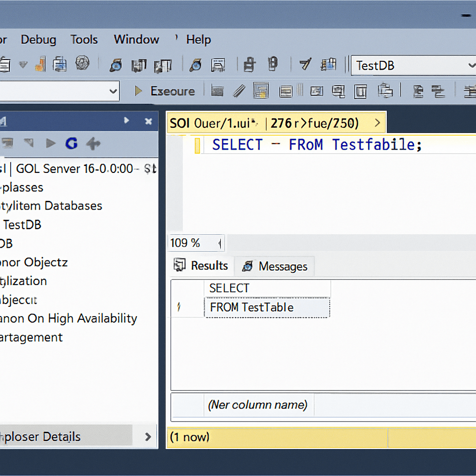Viewport: 476px width, 476px height.
Task: Click the nested squares icon in query toolbar
Action: [x=261, y=91]
